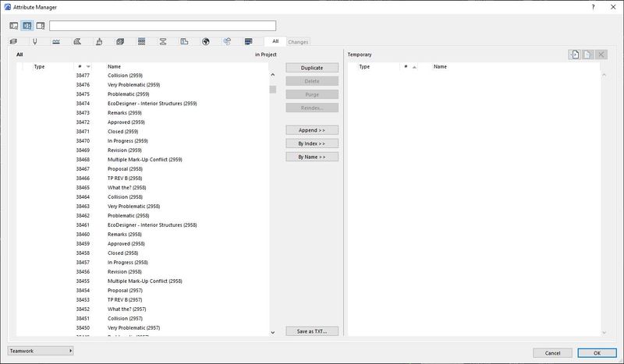The width and height of the screenshot is (624, 364).
Task: Select row 38475 Problematic (2959)
Action: (x=143, y=94)
